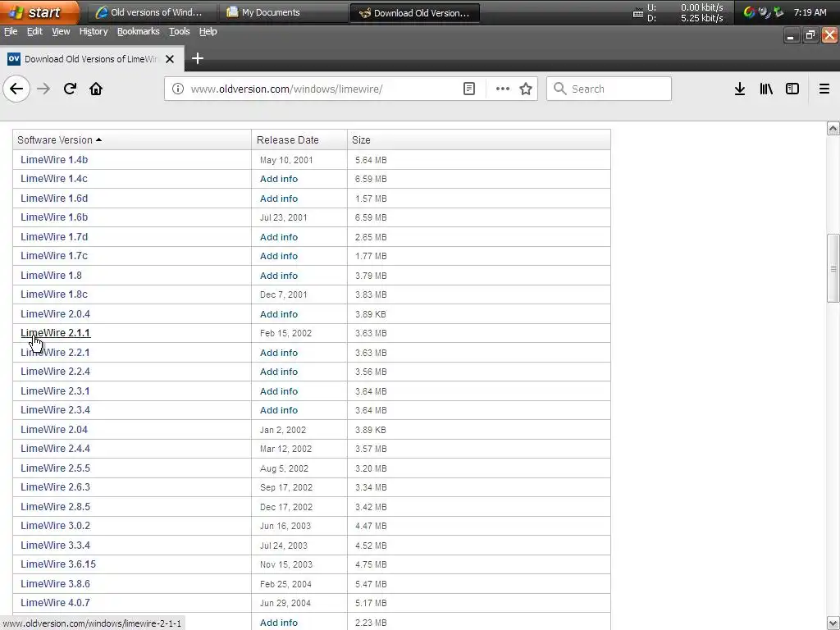Select the 5.47 MB size cell
840x630 pixels.
371,584
